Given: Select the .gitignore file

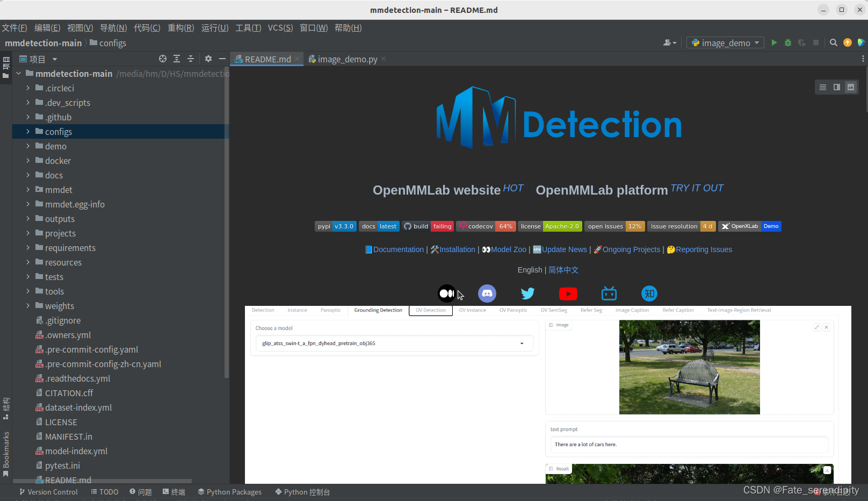Looking at the screenshot, I should click(63, 320).
